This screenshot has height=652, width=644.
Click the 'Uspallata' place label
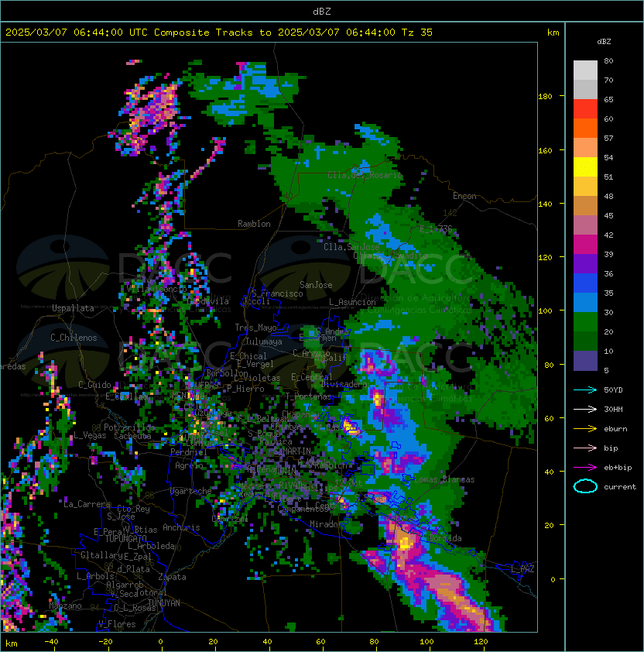tap(73, 308)
